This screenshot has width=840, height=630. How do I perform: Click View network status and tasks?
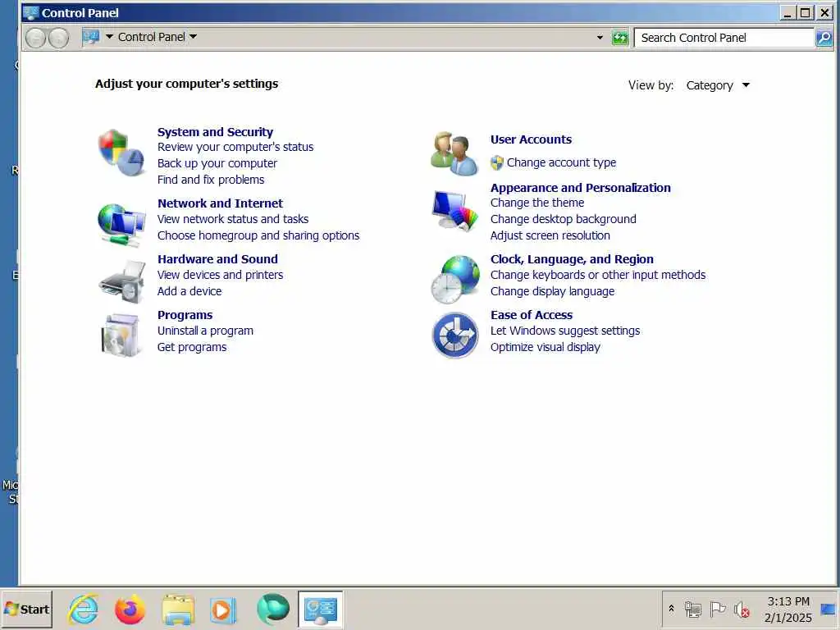[x=233, y=219]
